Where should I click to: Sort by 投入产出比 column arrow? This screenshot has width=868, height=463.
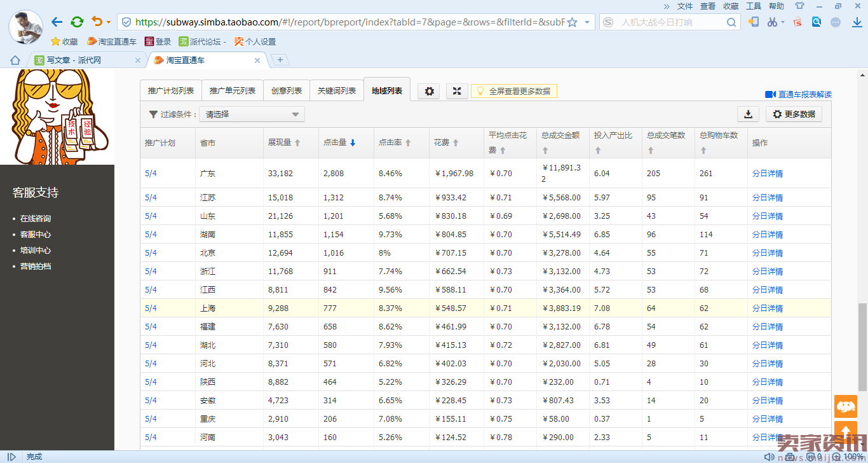(598, 151)
